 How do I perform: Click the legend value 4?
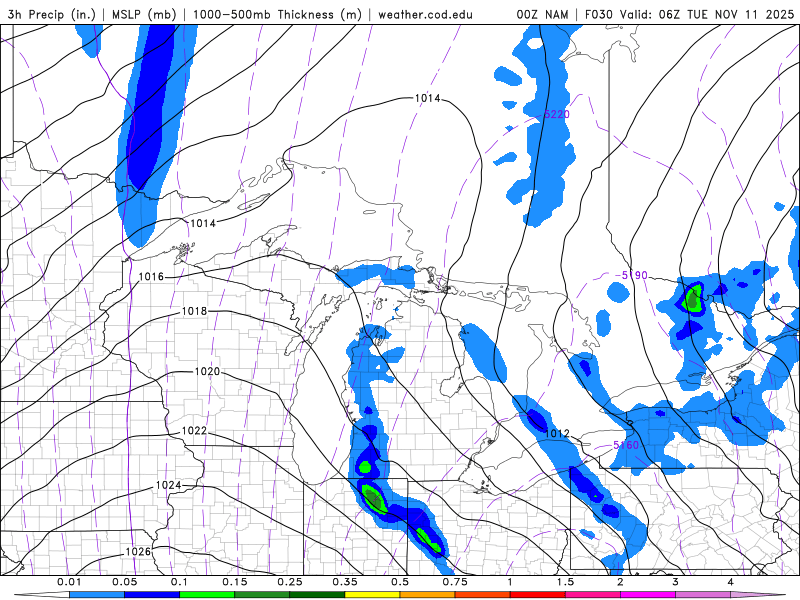(731, 582)
